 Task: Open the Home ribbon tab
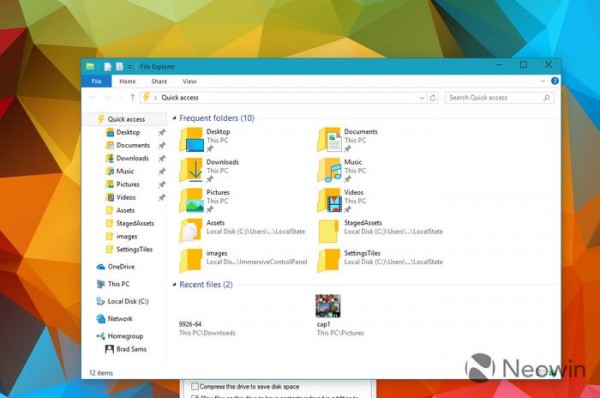click(x=127, y=81)
